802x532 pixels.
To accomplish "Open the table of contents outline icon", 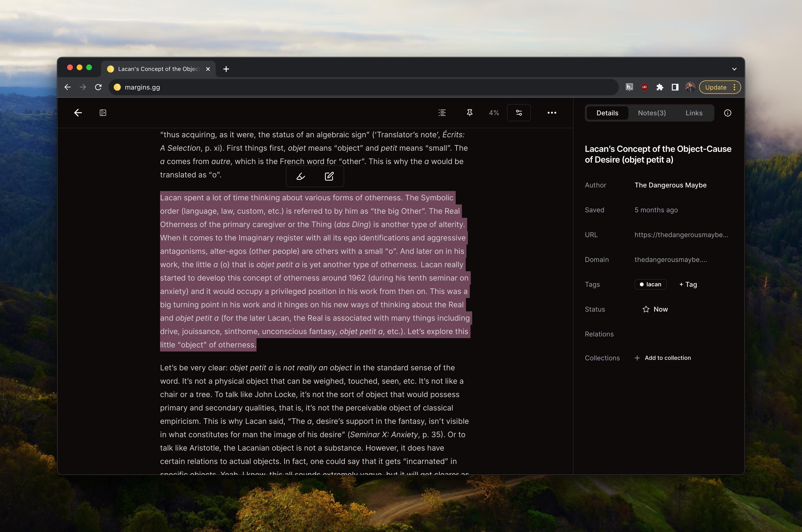I will [x=442, y=113].
